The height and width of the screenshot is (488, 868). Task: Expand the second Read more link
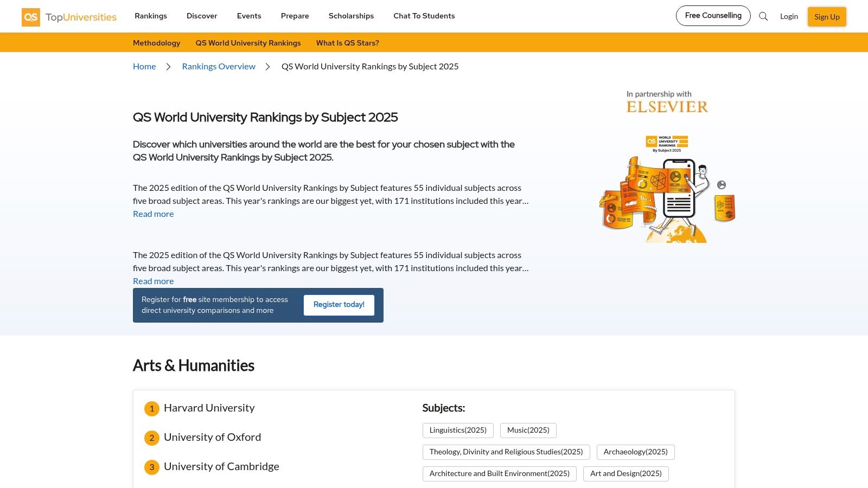(x=153, y=281)
